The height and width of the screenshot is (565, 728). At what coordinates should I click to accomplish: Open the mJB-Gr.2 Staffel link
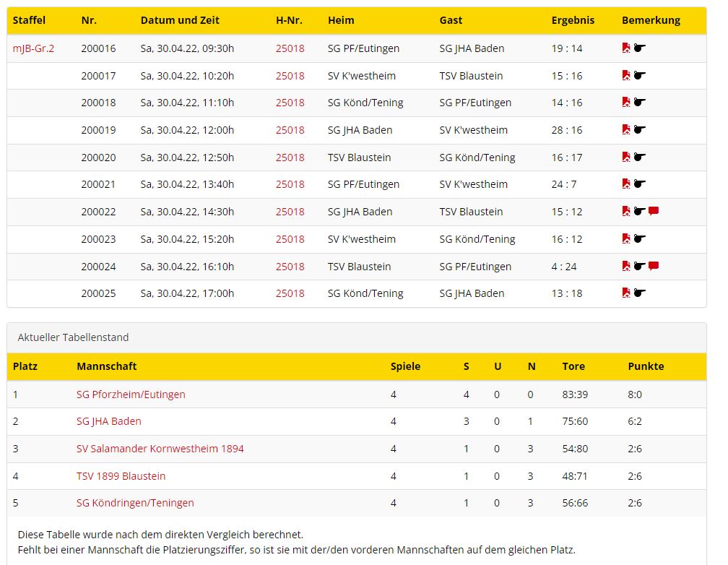33,48
